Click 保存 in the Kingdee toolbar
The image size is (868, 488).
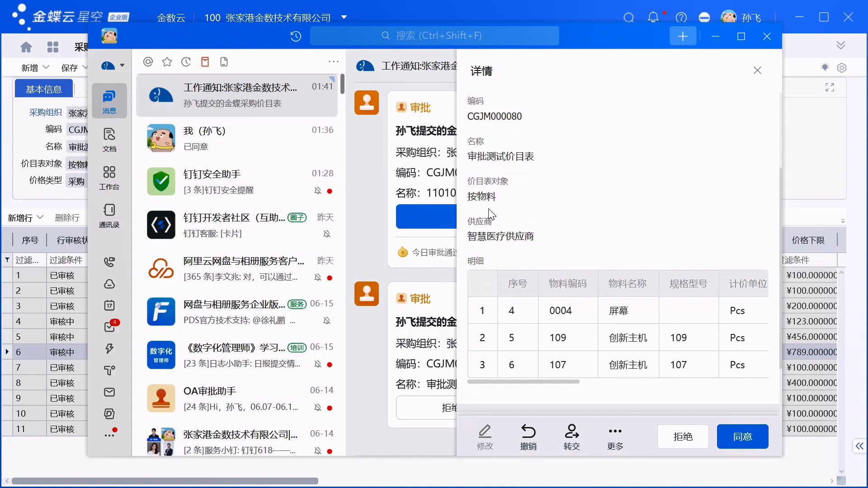click(x=69, y=67)
